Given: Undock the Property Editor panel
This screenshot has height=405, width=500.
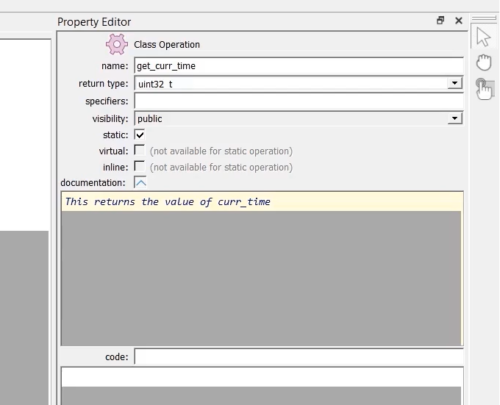Looking at the screenshot, I should (440, 21).
